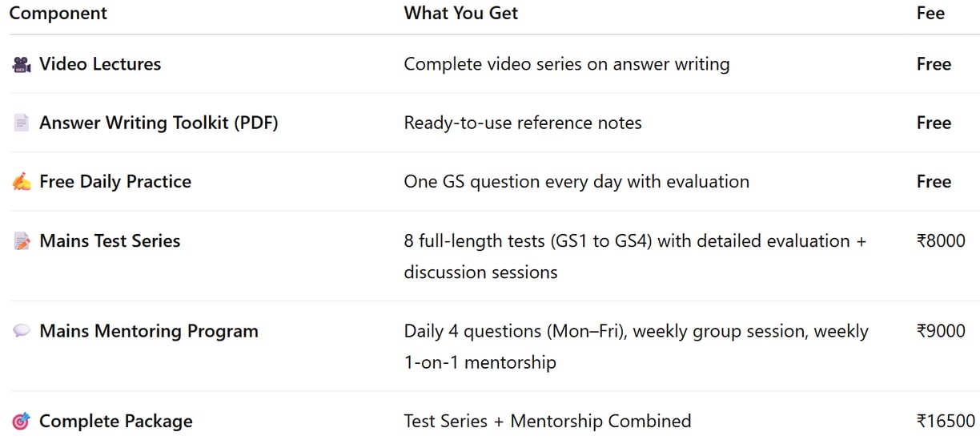
Task: Select the Mains Test Series title
Action: pyautogui.click(x=110, y=241)
